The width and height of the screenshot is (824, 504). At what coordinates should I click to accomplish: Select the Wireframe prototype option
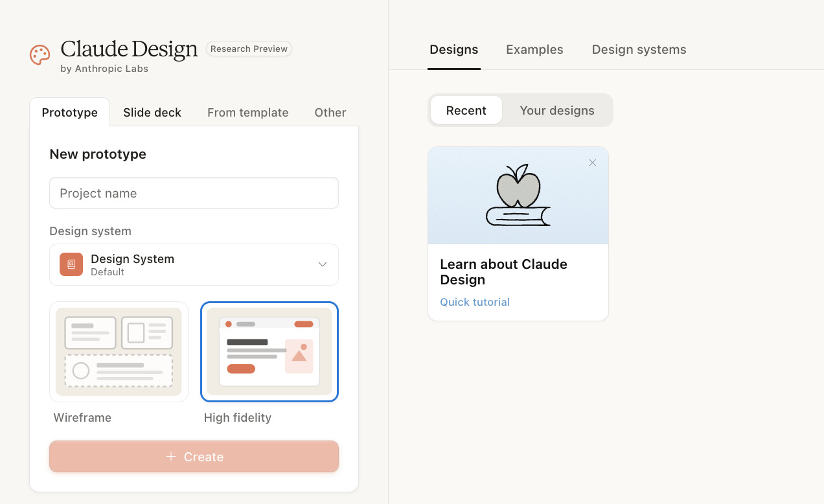[x=119, y=352]
